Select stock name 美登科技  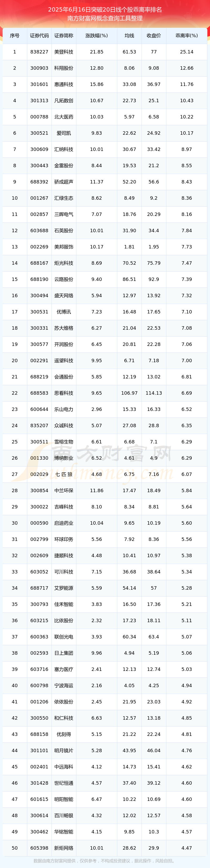pyautogui.click(x=64, y=52)
